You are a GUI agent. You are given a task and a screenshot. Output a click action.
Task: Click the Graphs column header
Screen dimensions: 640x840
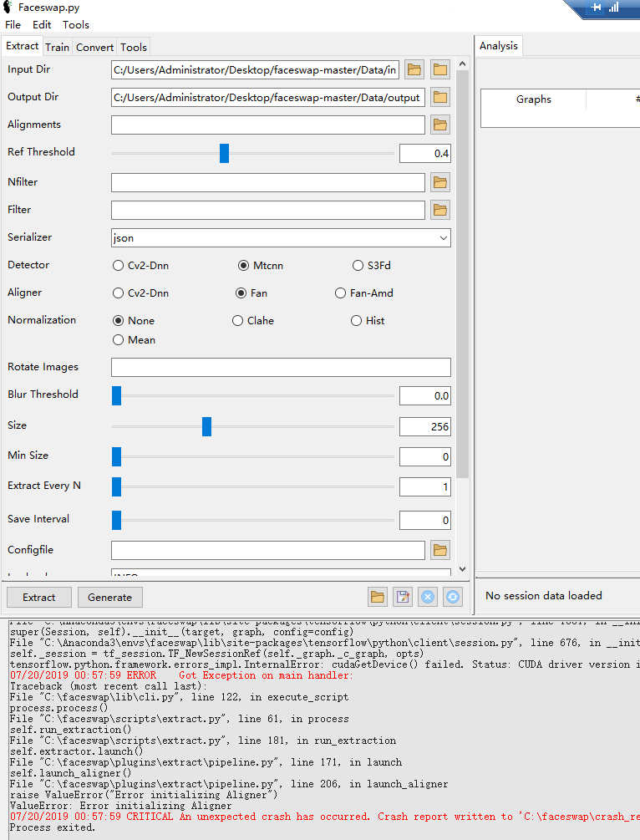click(533, 99)
